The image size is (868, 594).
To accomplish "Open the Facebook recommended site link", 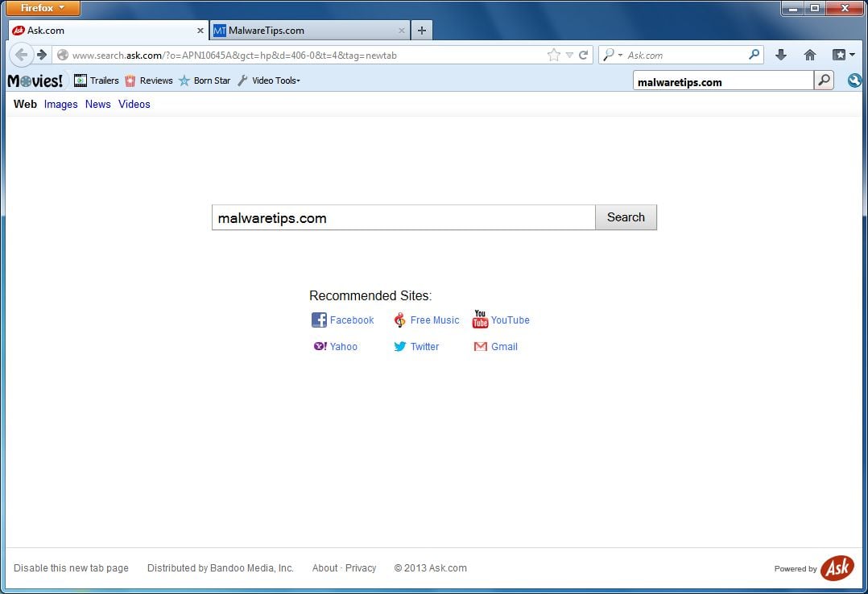I will pos(352,320).
